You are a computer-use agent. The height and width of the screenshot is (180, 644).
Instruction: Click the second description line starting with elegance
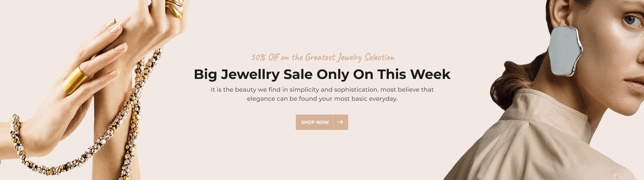tap(322, 99)
